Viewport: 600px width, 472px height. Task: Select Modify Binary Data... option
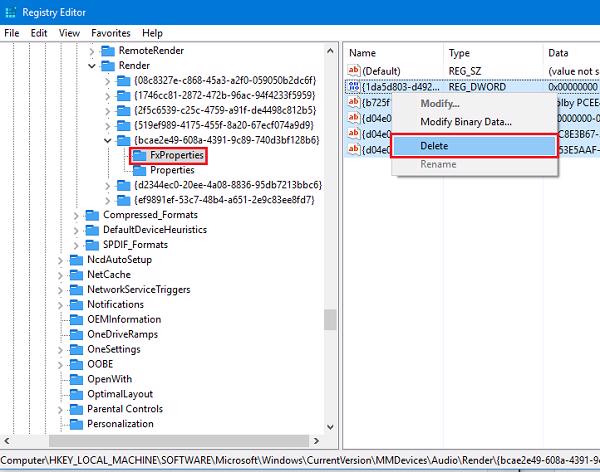tap(465, 122)
